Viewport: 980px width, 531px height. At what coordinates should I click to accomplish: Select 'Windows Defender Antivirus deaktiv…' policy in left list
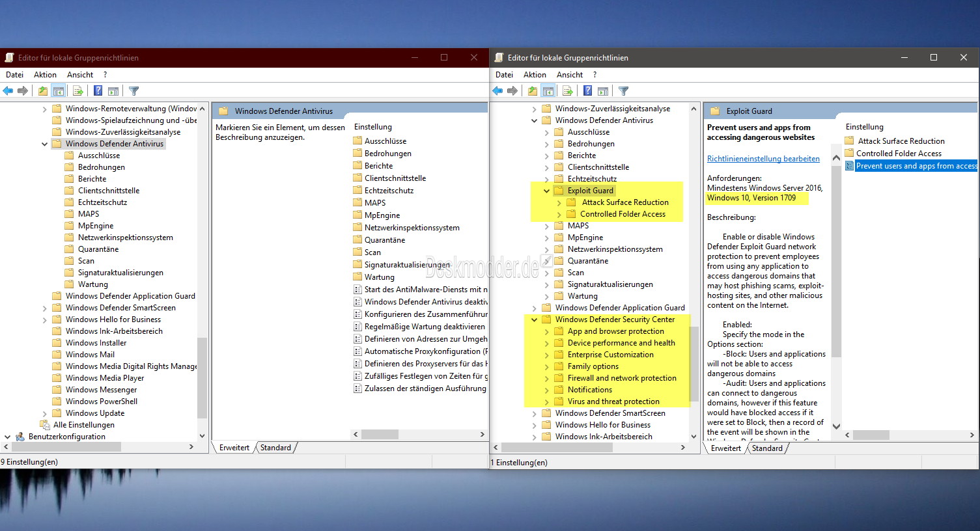[426, 302]
